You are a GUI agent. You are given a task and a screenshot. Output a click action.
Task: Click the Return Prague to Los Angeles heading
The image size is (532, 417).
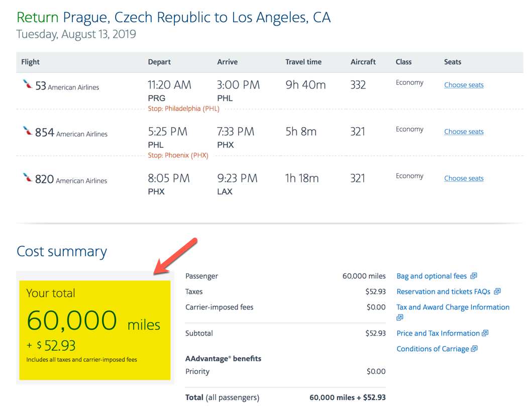(x=173, y=18)
